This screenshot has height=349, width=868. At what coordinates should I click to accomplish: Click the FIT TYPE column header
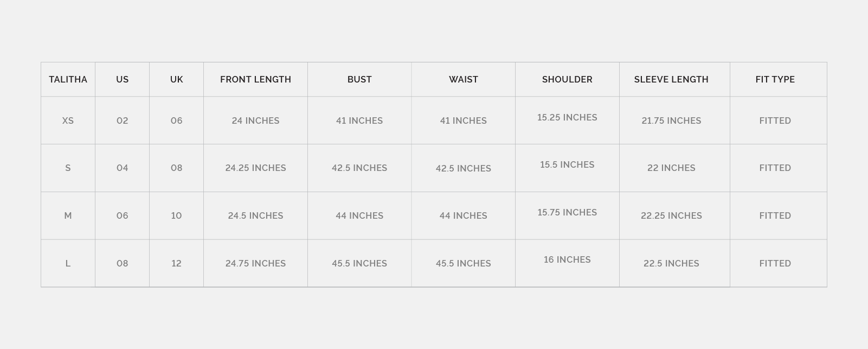(x=775, y=80)
